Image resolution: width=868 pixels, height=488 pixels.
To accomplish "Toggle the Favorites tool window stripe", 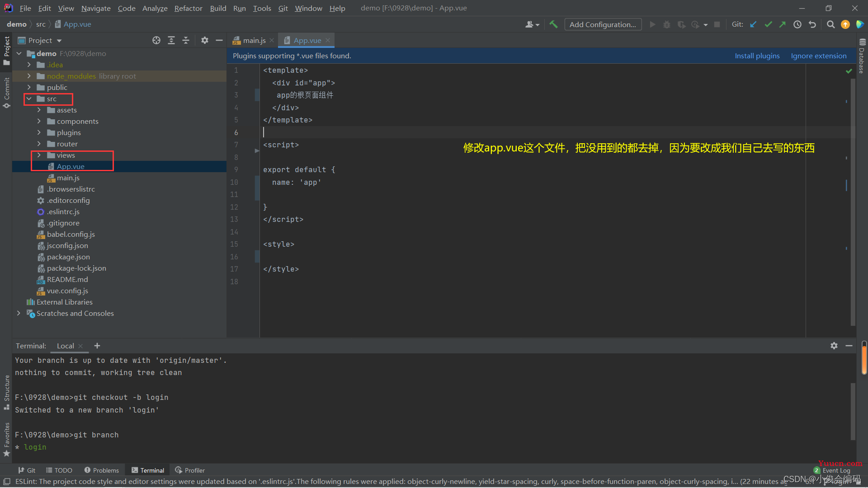I will [x=6, y=440].
